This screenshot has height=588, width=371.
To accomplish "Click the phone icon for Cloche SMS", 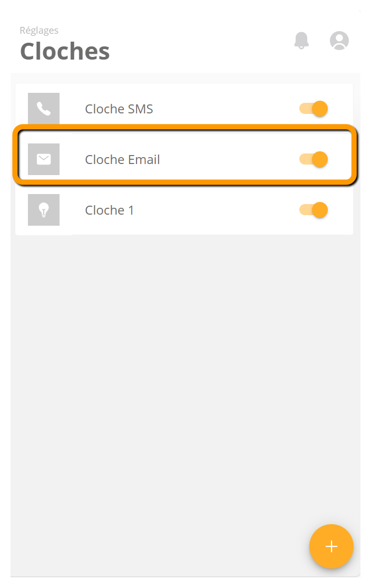I will coord(44,109).
